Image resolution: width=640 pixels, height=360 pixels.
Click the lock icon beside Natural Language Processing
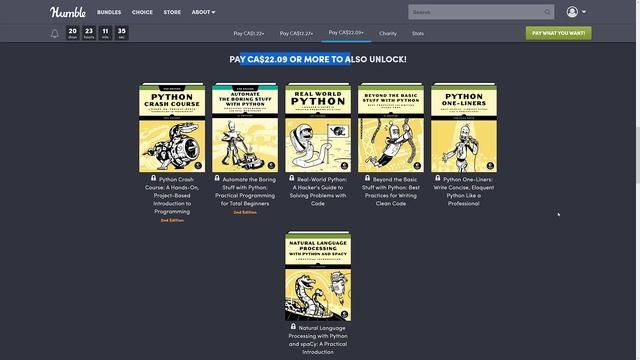[x=293, y=327]
